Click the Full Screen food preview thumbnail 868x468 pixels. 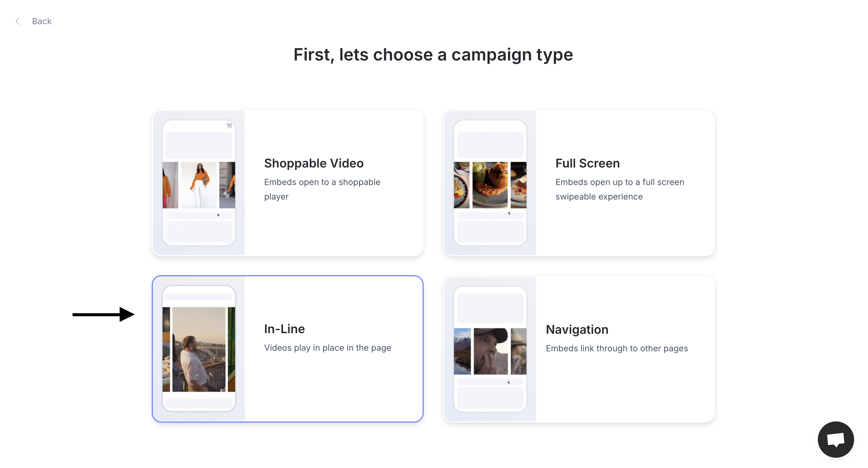(x=490, y=183)
